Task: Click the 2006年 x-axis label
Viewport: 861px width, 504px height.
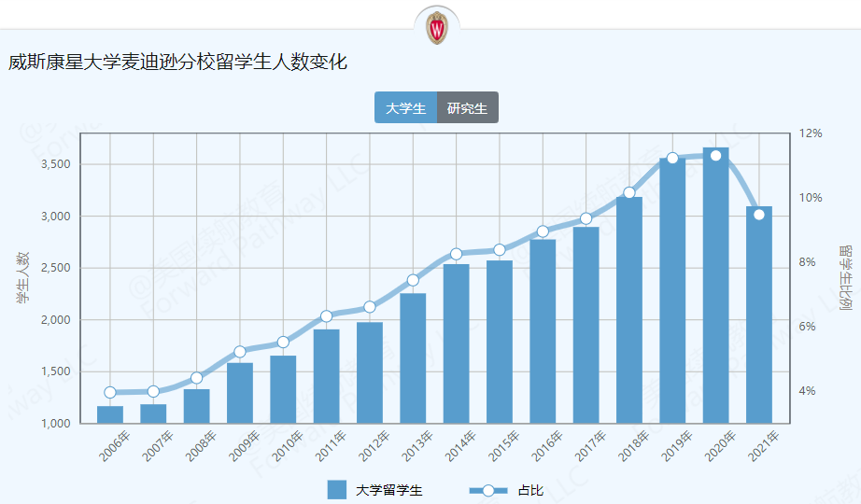Action: pos(114,446)
